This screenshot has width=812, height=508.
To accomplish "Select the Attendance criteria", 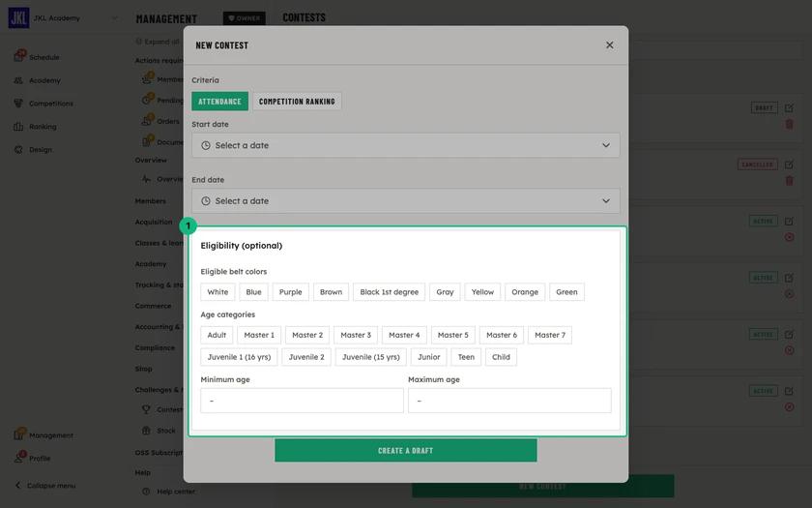I will coord(219,101).
